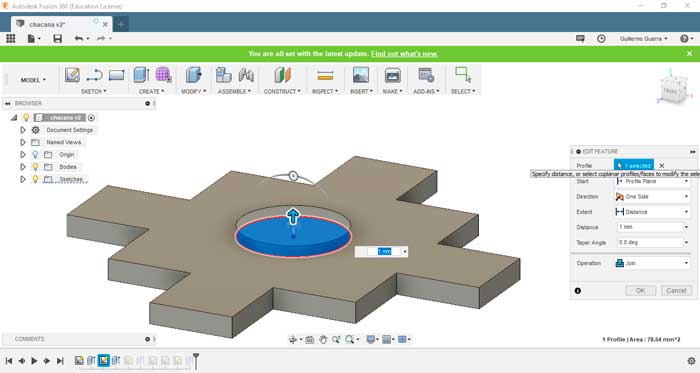Open the Extent dropdown showing Distance
Image resolution: width=700 pixels, height=373 pixels.
pos(652,212)
